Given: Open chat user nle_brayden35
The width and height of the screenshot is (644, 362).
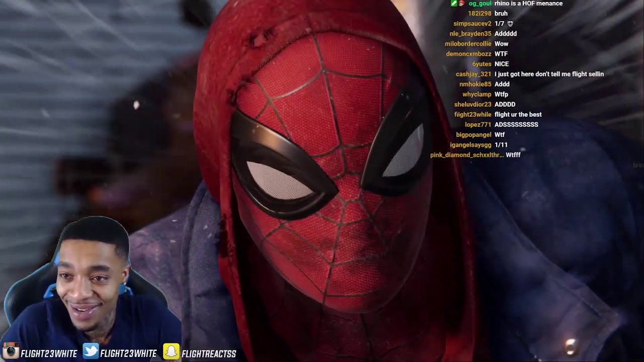Looking at the screenshot, I should 470,34.
